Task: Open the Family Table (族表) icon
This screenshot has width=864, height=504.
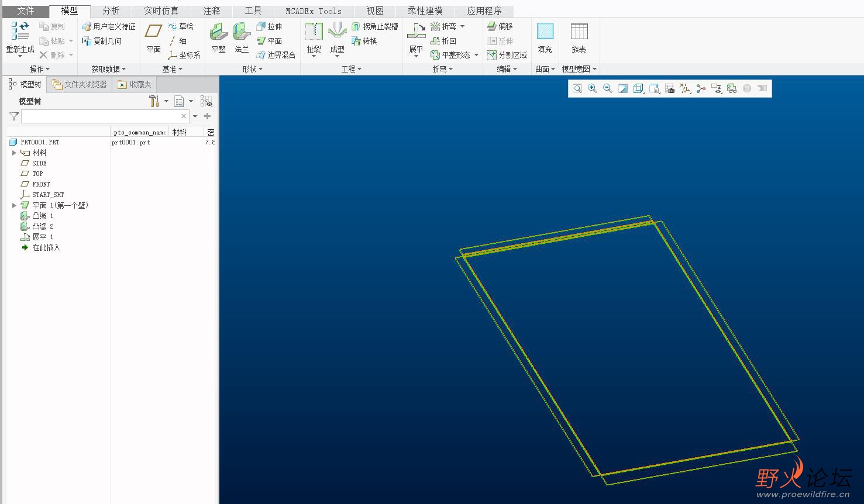Action: [579, 32]
